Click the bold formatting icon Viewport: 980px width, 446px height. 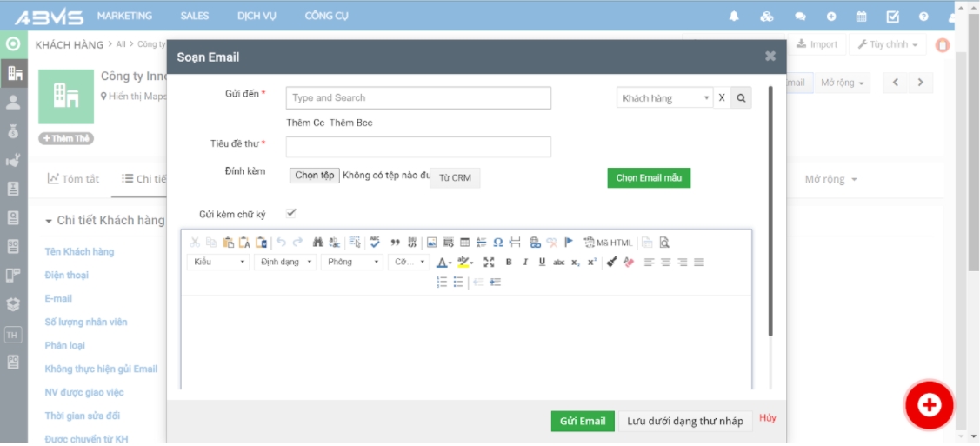click(x=509, y=262)
